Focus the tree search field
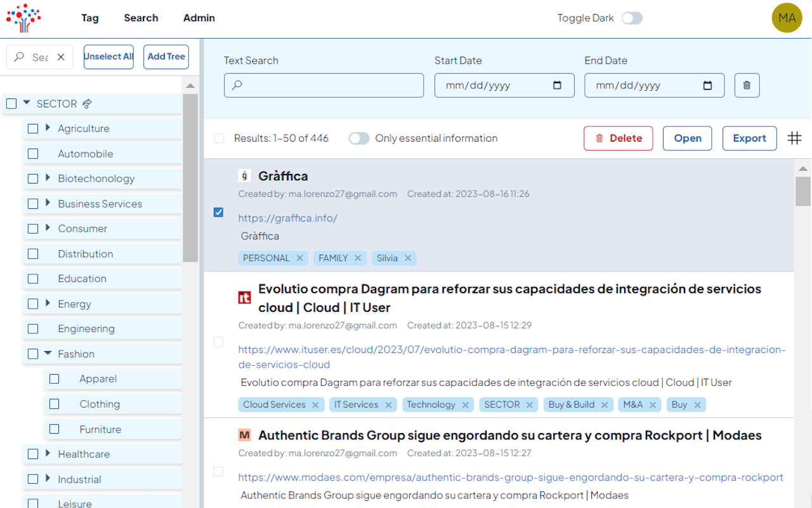 point(39,57)
